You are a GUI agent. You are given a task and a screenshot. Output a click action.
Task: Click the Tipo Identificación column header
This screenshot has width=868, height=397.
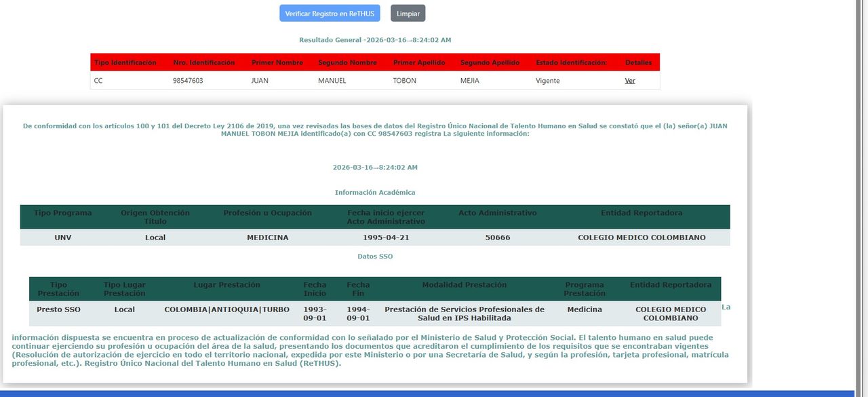pyautogui.click(x=125, y=62)
